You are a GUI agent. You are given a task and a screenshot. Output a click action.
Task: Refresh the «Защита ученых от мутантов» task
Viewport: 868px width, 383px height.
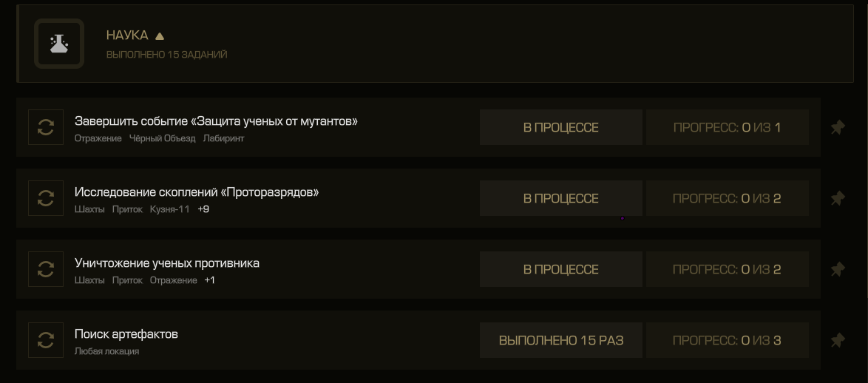[45, 127]
